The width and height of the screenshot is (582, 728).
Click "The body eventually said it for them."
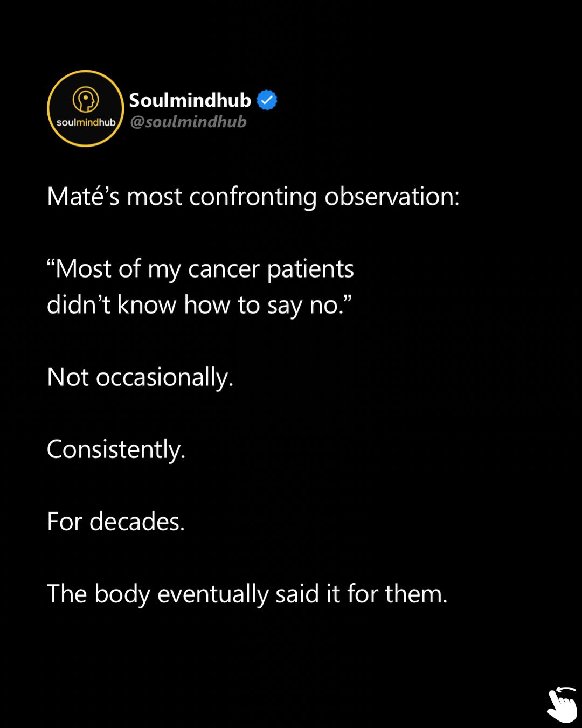[247, 594]
